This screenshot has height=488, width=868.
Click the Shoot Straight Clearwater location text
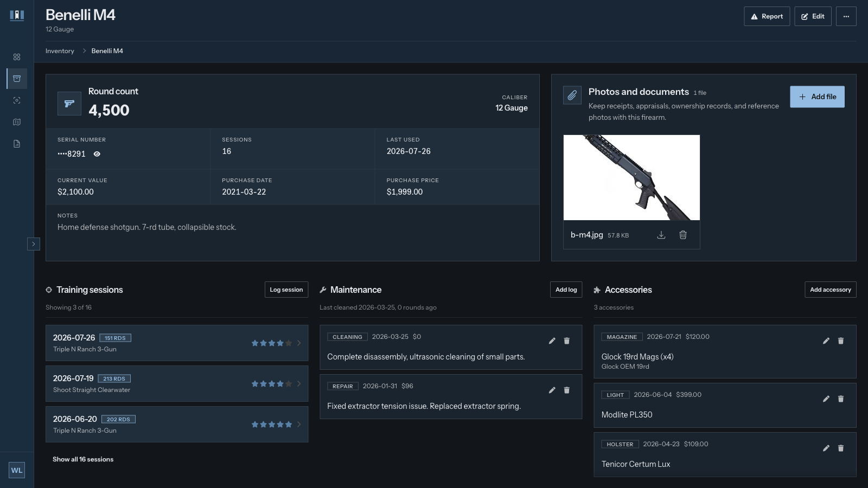pyautogui.click(x=92, y=390)
